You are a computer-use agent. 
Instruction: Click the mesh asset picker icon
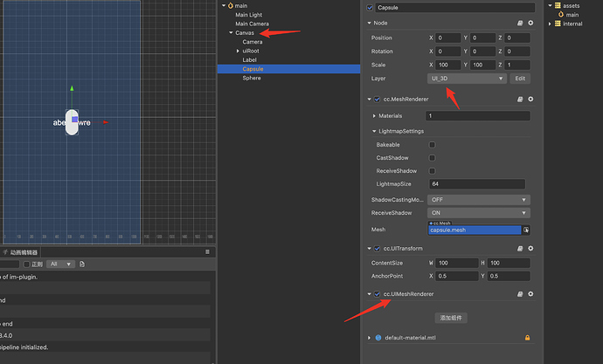pos(526,230)
